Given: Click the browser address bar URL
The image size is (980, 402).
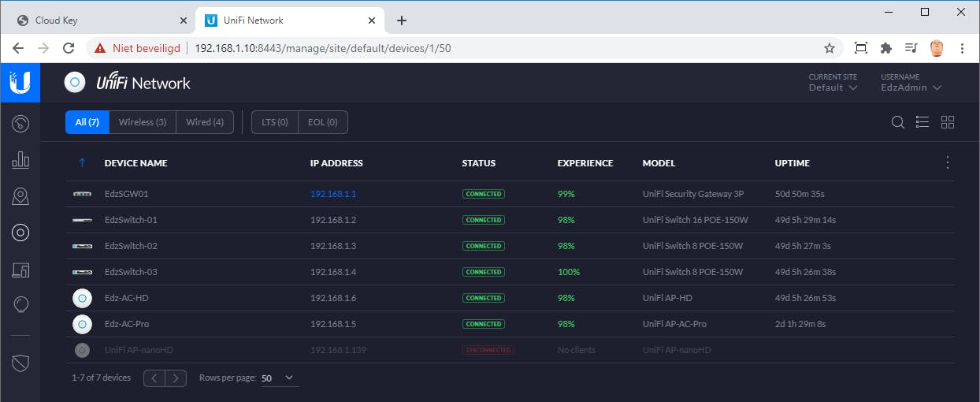Looking at the screenshot, I should tap(323, 48).
